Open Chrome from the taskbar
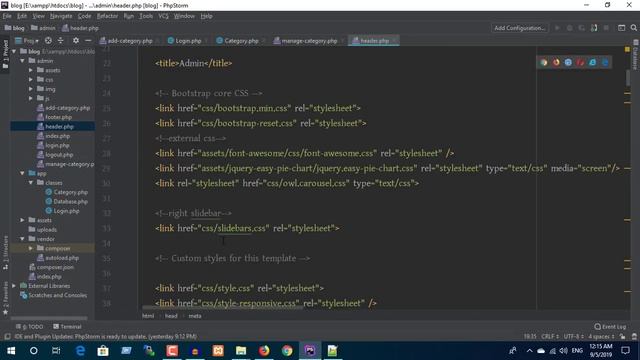The width and height of the screenshot is (640, 360). 287,351
